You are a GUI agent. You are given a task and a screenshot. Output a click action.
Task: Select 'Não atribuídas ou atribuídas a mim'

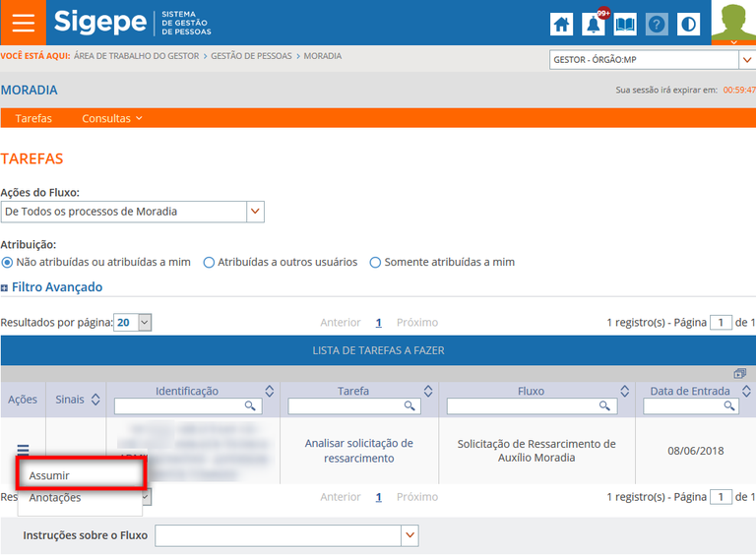(8, 263)
